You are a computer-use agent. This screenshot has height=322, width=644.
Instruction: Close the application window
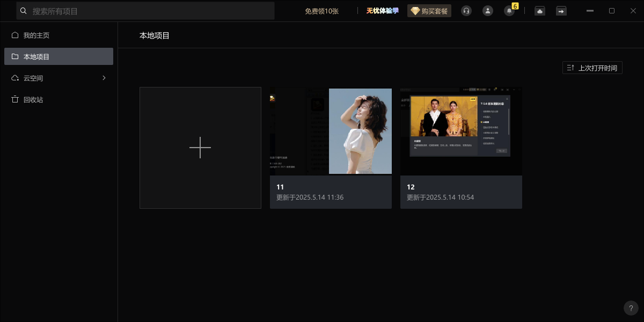coord(633,11)
